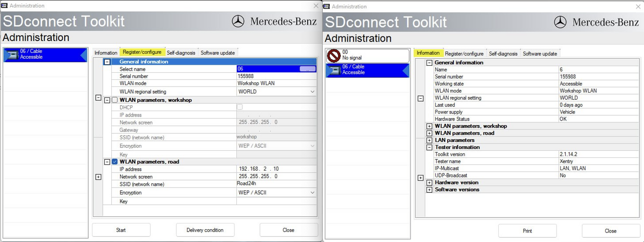The image size is (644, 242).
Task: Click the UDP-Broadcast value No
Action: pyautogui.click(x=599, y=175)
